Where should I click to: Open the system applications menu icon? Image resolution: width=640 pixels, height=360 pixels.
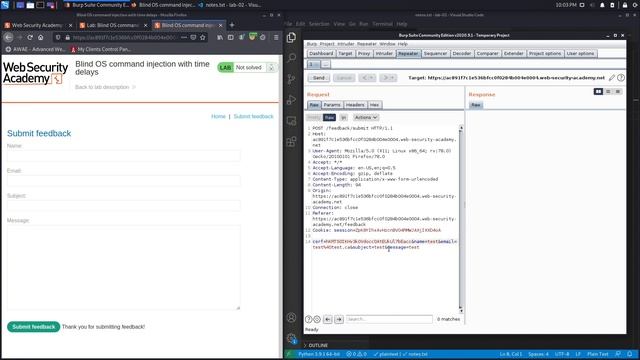point(5,5)
